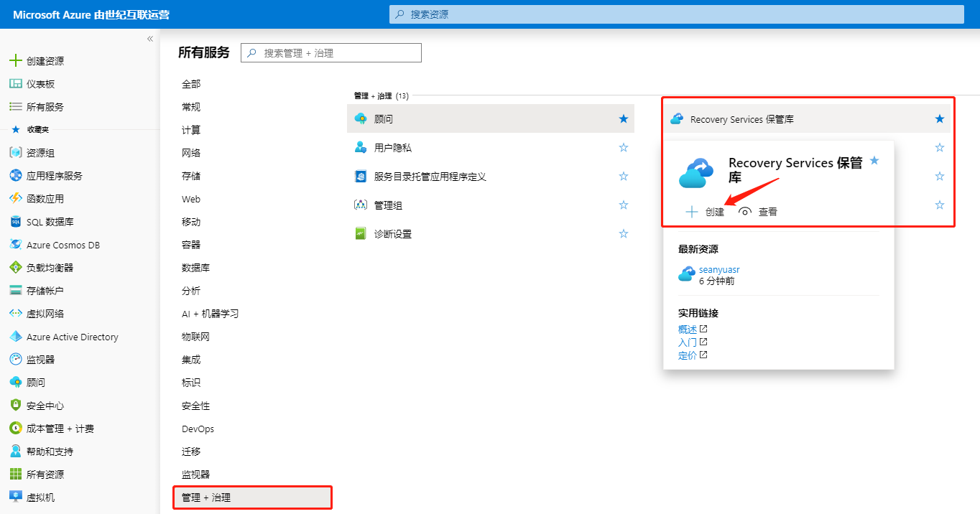
Task: Favorite 用户隐私 using its star
Action: [x=624, y=147]
